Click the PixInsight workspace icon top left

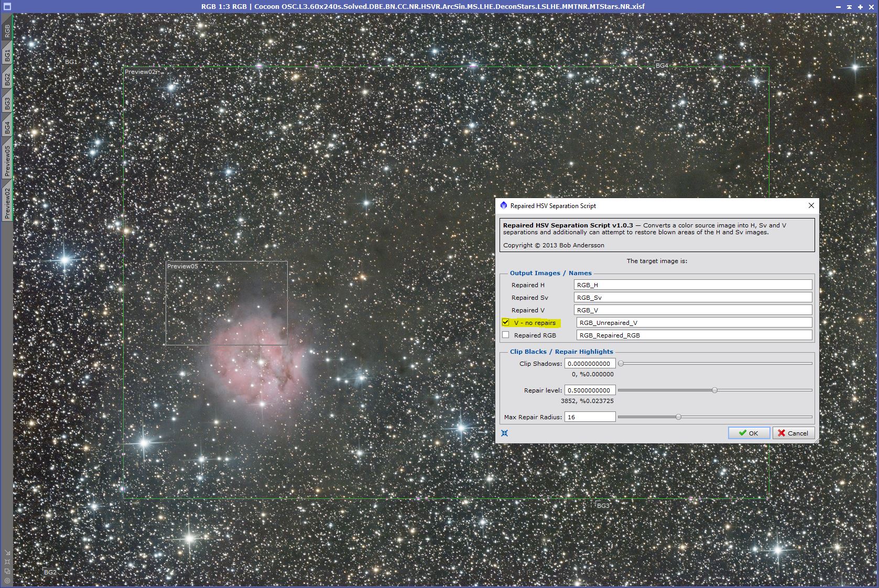coord(7,6)
